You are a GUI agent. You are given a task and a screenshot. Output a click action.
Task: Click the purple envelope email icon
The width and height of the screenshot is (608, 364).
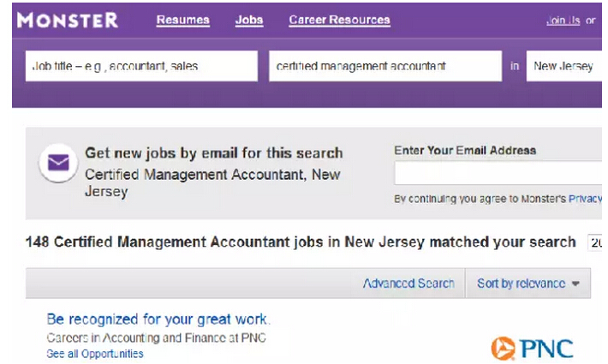[58, 162]
